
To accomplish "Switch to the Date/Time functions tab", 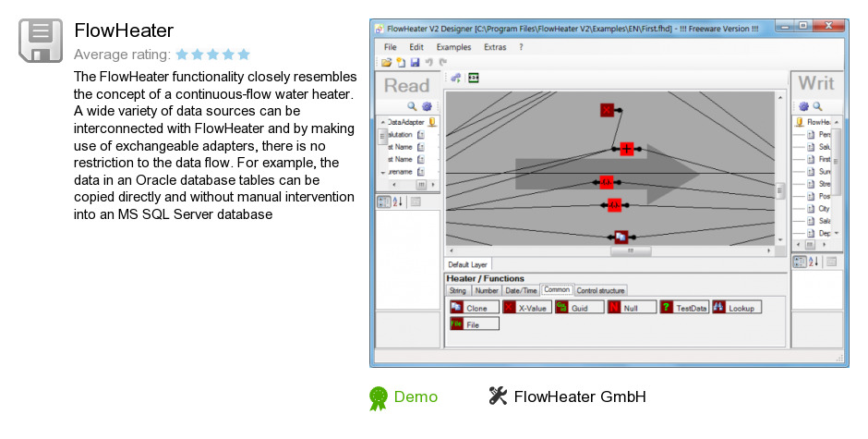I will 521,290.
